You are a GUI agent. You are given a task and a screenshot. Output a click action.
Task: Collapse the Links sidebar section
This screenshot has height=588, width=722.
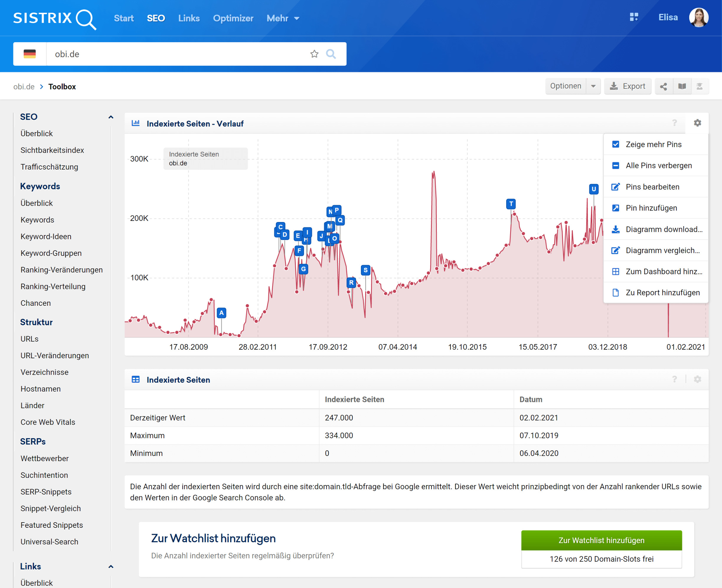[110, 566]
